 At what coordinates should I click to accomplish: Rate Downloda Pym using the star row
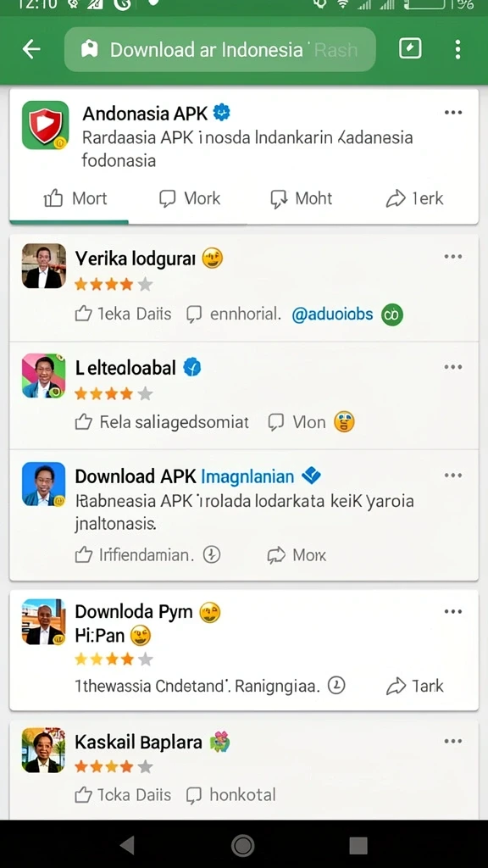pos(114,659)
